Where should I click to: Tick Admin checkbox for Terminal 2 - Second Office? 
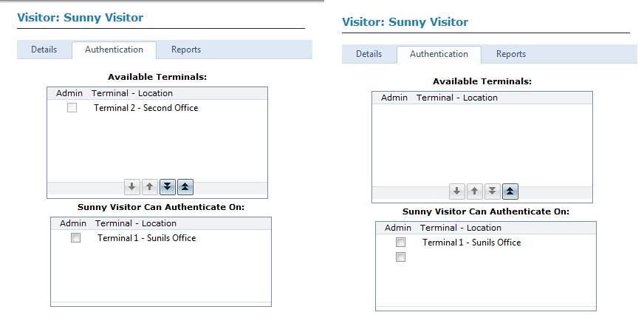coord(72,108)
